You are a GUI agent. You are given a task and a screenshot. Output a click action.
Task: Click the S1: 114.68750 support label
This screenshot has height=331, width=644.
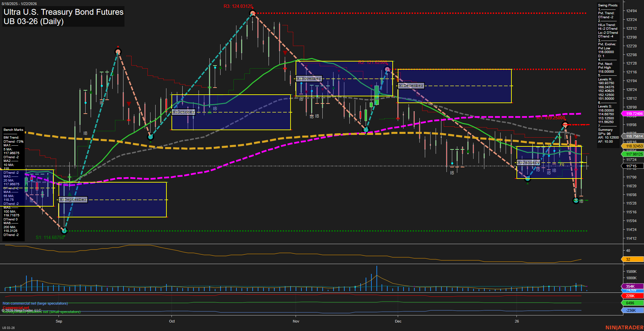pos(50,237)
